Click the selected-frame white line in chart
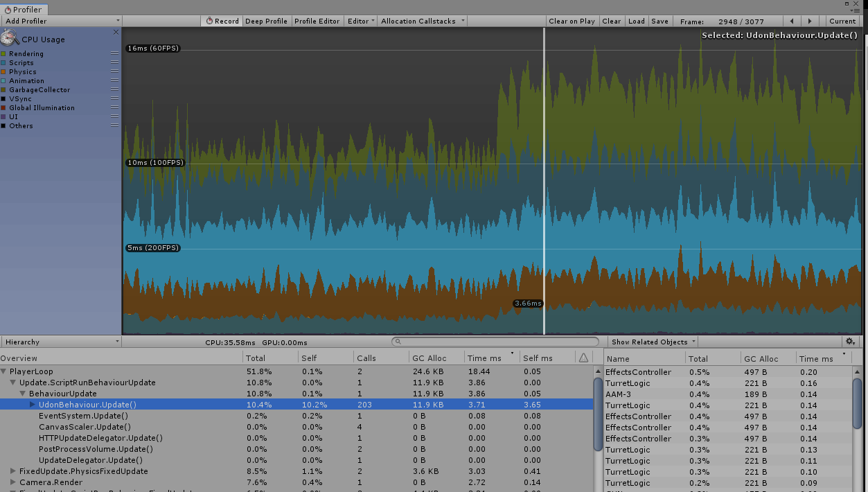The image size is (868, 492). coord(544,182)
